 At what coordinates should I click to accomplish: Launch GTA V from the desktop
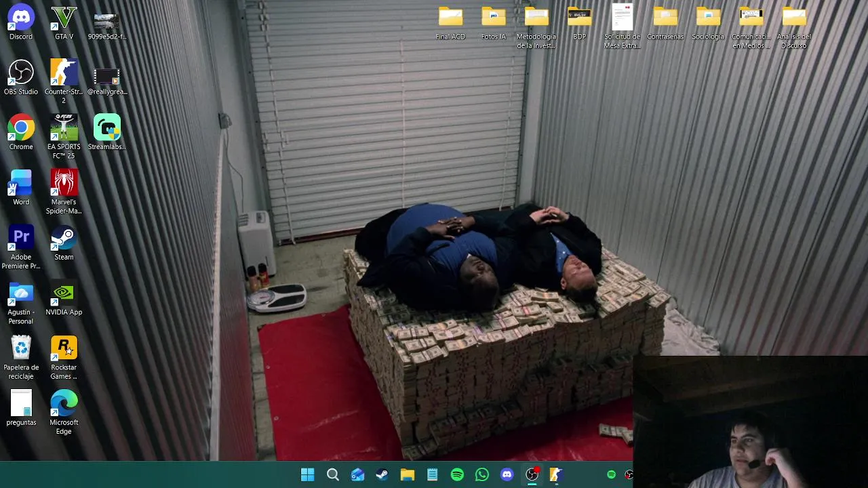(x=64, y=22)
